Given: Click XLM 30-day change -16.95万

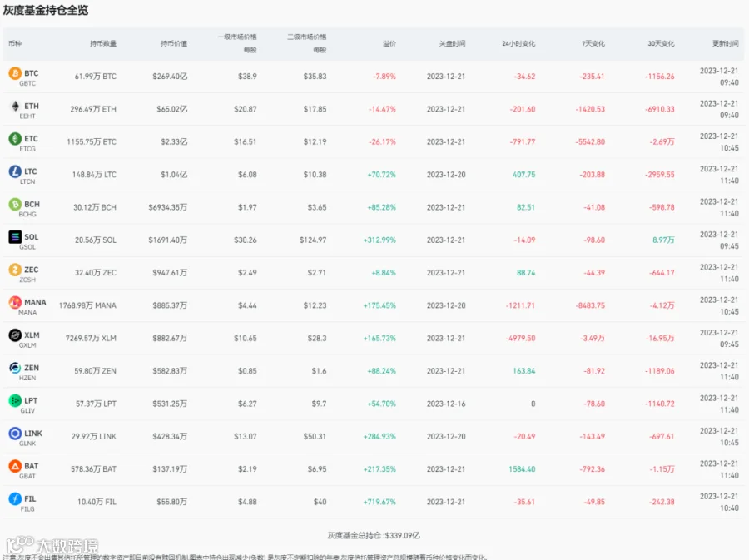Looking at the screenshot, I should click(660, 339).
